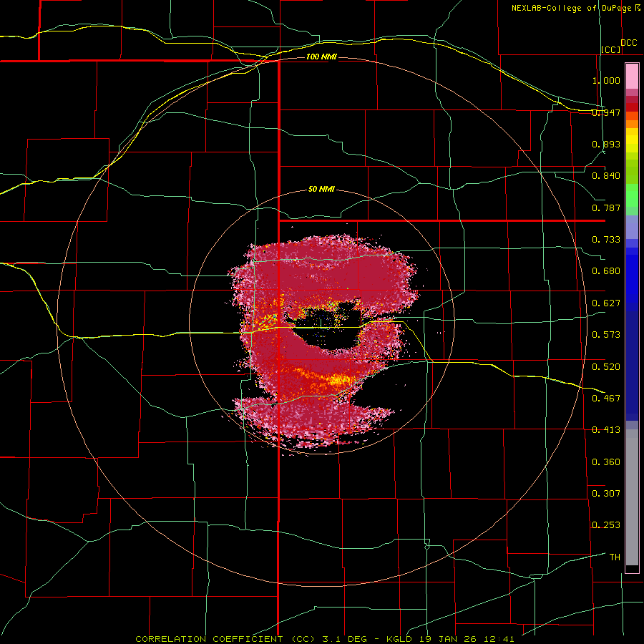Screen dimensions: 644x644
Task: Click the 0.467 legend value
Action: (606, 399)
